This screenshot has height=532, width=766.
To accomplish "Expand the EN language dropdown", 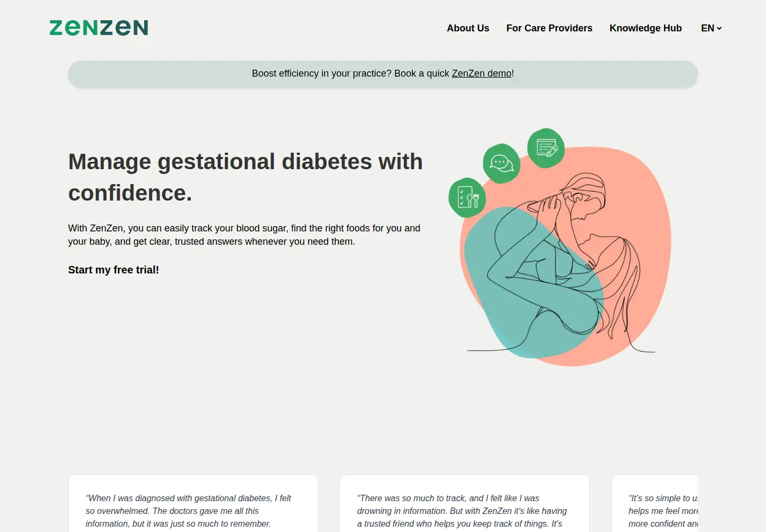I will [x=711, y=28].
